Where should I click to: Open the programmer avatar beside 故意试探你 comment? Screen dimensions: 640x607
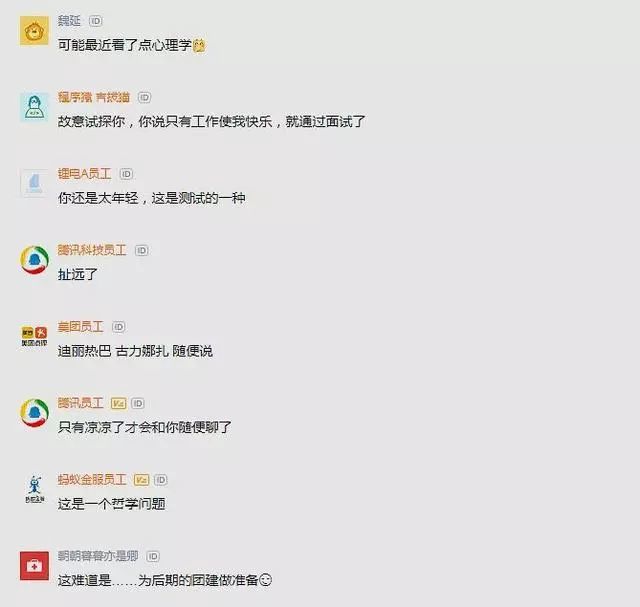pos(34,107)
